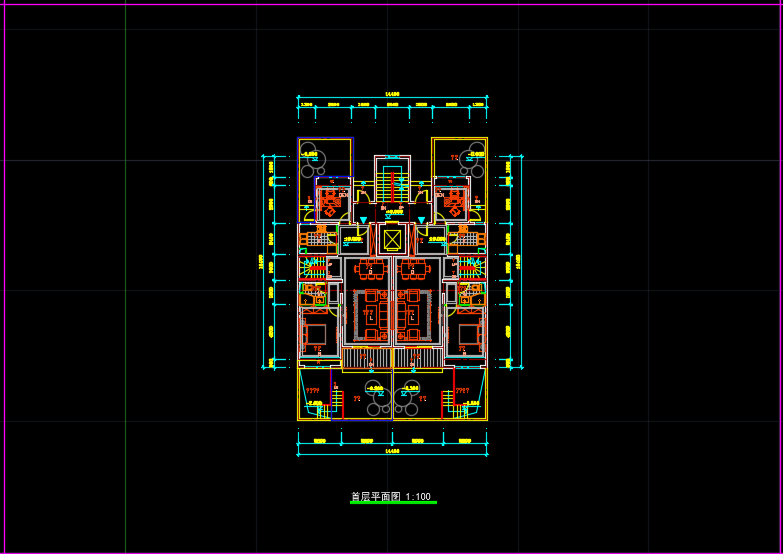This screenshot has height=554, width=783.
Task: Select the right front yard exterior steps
Action: pos(454,404)
